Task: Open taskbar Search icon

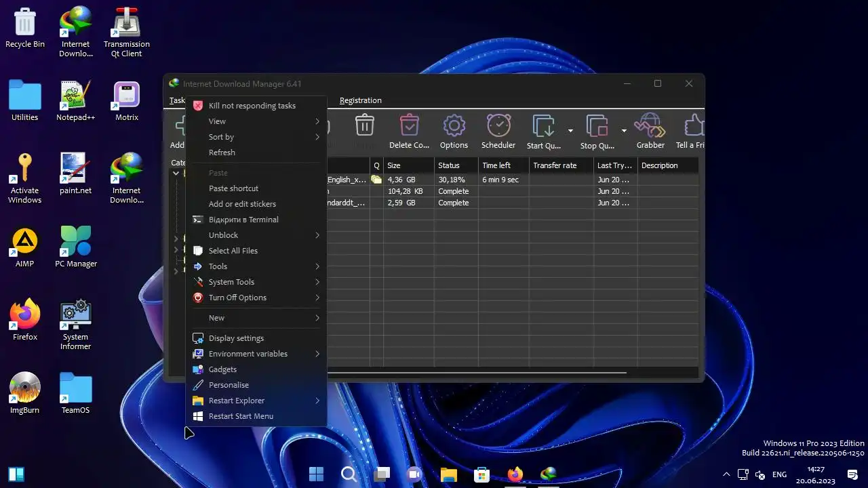Action: point(349,474)
